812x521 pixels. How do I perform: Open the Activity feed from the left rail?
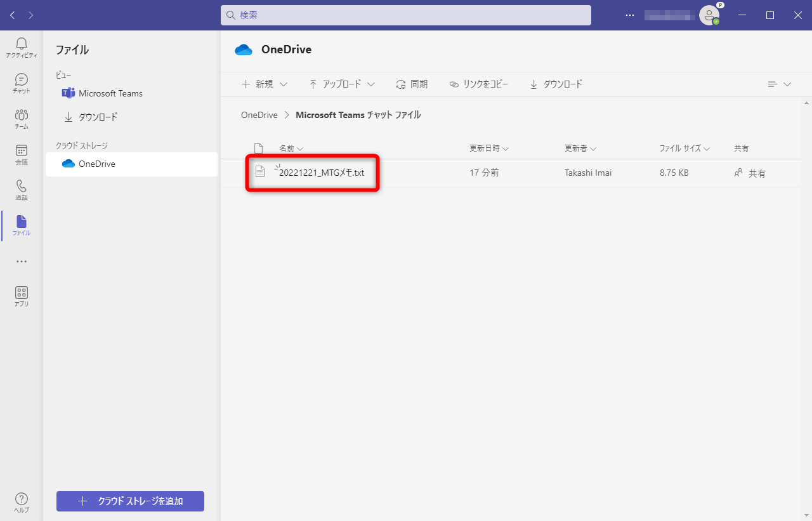(x=21, y=48)
